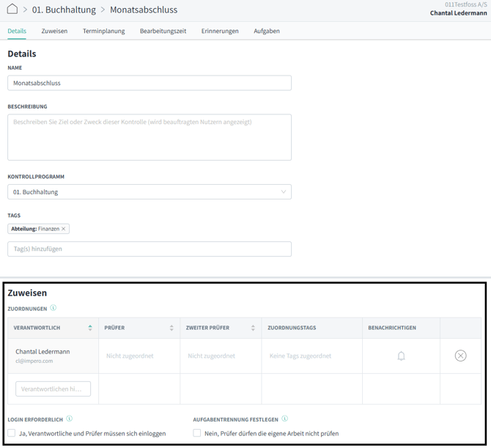The width and height of the screenshot is (491, 448).
Task: Focus the Tag(s) hinzufügen field
Action: click(149, 249)
